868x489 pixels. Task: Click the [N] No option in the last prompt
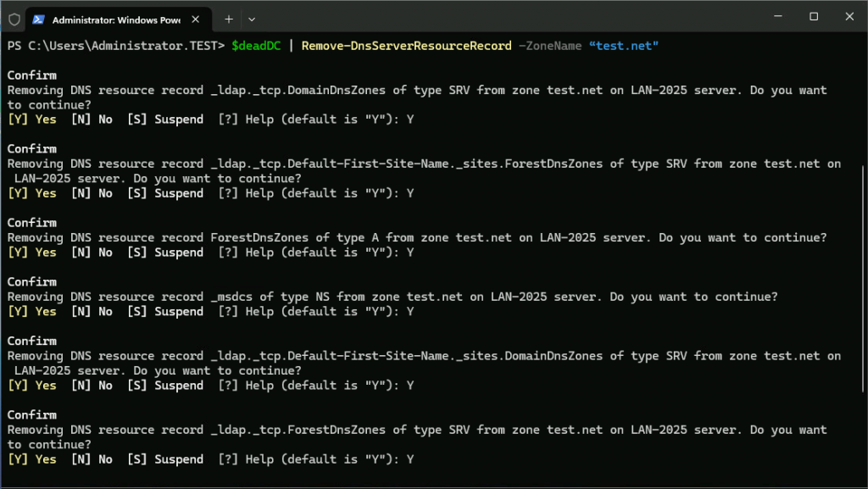point(93,458)
